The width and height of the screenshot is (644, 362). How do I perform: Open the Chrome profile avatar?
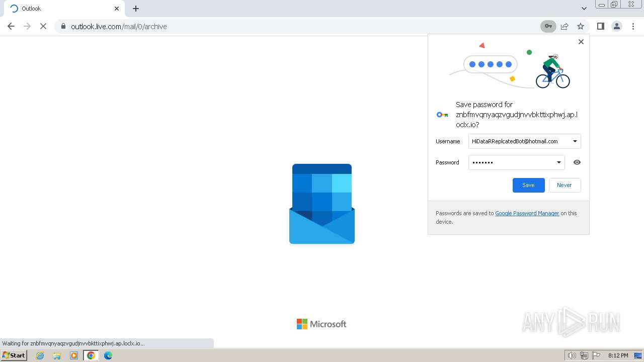(x=617, y=26)
